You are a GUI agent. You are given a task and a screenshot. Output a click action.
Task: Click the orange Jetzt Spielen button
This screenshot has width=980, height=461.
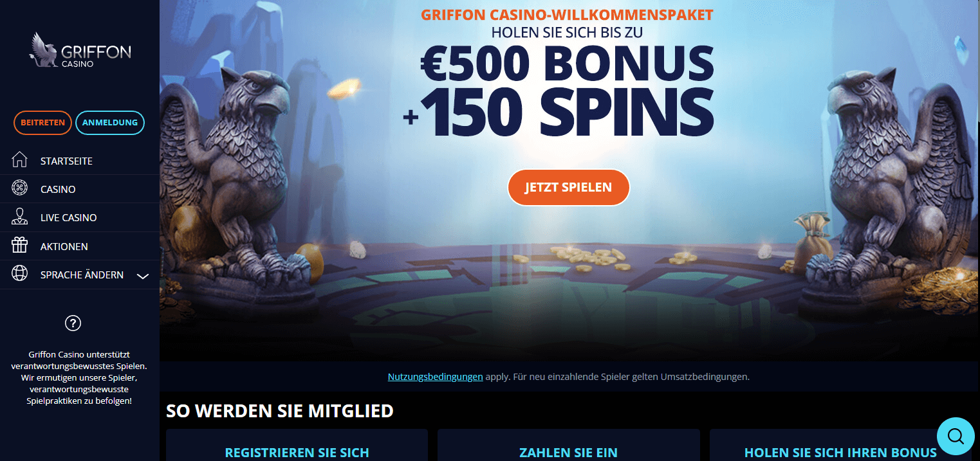tap(568, 187)
